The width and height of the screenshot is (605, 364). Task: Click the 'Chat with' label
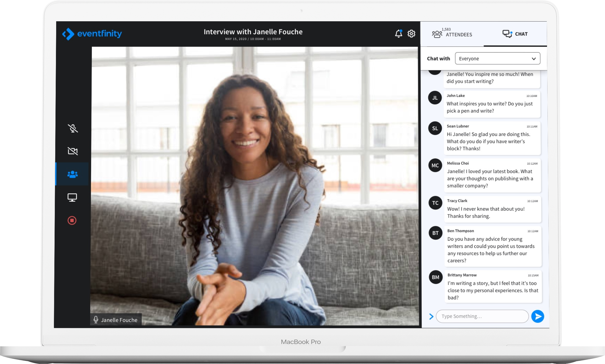click(x=438, y=58)
